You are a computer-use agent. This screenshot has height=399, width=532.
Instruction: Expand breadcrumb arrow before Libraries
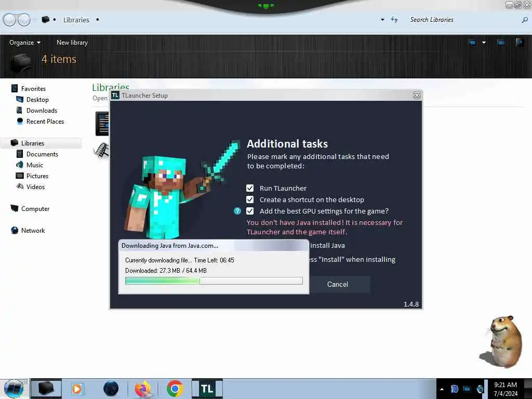pyautogui.click(x=55, y=20)
